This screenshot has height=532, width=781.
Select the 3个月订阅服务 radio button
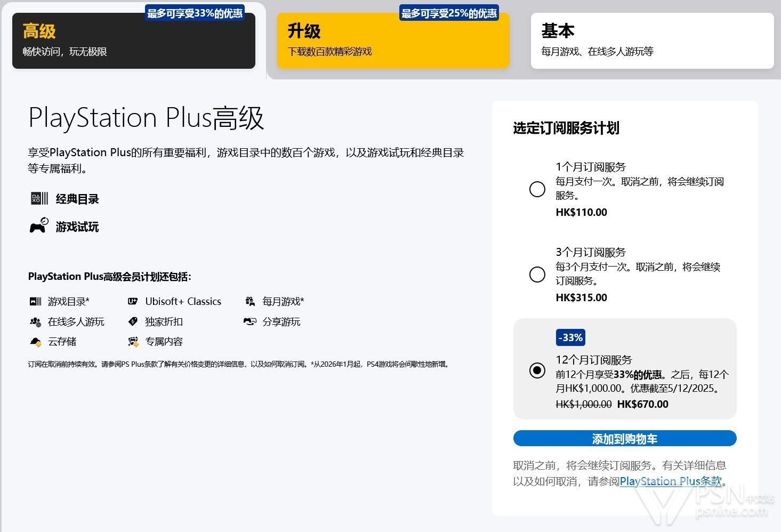(x=537, y=275)
